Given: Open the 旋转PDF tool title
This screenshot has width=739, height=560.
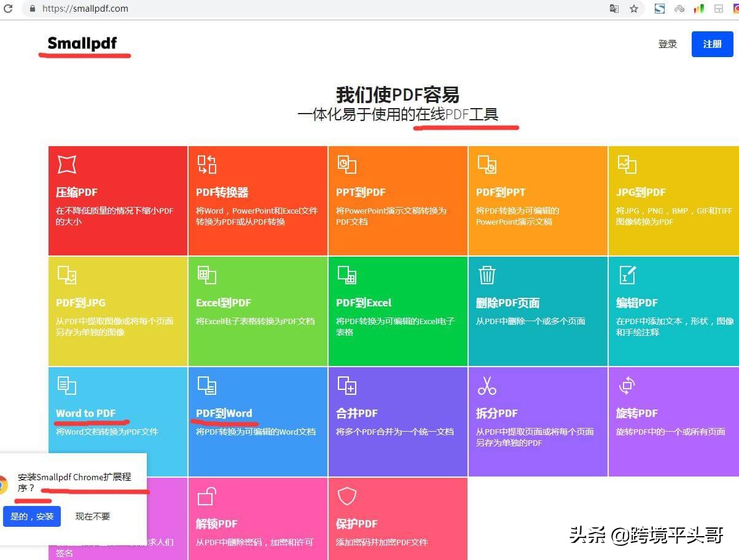Looking at the screenshot, I should [637, 413].
